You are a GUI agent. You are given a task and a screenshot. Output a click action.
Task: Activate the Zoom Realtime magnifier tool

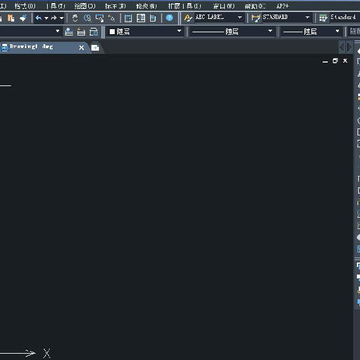click(x=88, y=18)
